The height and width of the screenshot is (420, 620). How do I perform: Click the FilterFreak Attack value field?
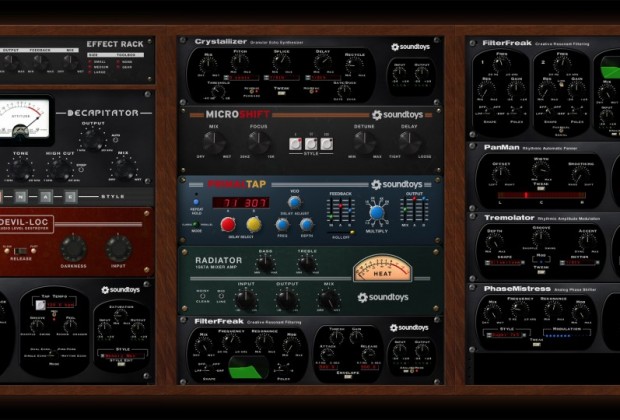tap(327, 367)
